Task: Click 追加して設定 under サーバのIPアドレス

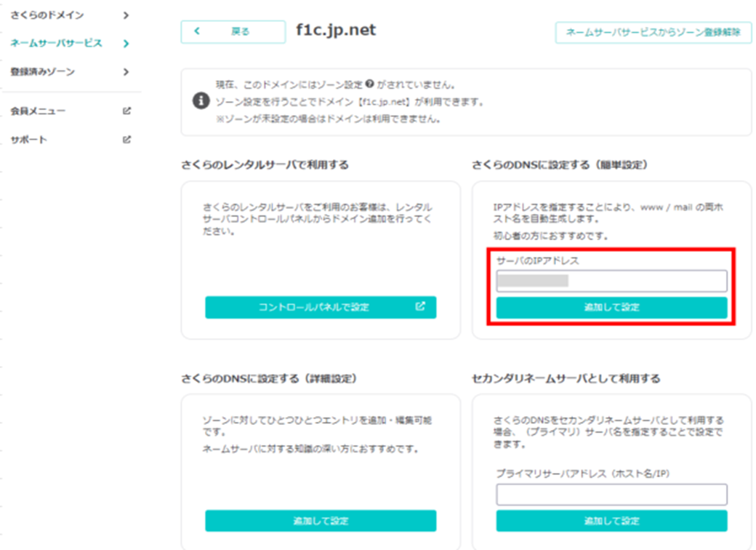Action: [x=612, y=307]
